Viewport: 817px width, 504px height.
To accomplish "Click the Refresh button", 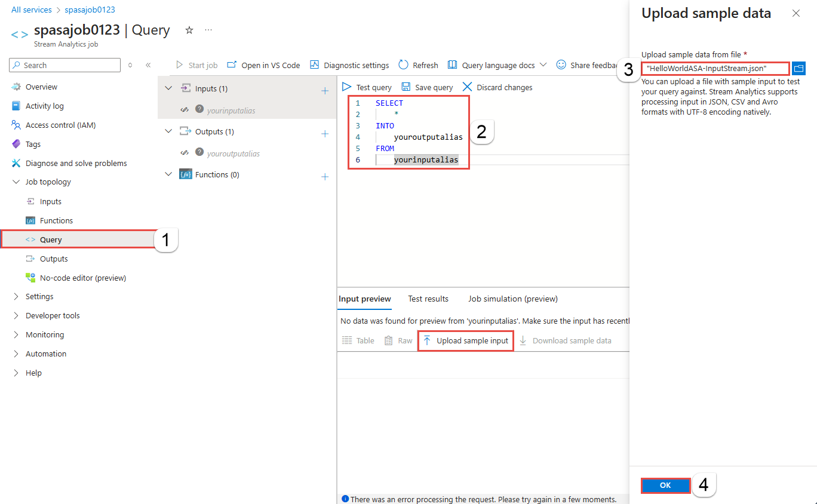I will (418, 65).
